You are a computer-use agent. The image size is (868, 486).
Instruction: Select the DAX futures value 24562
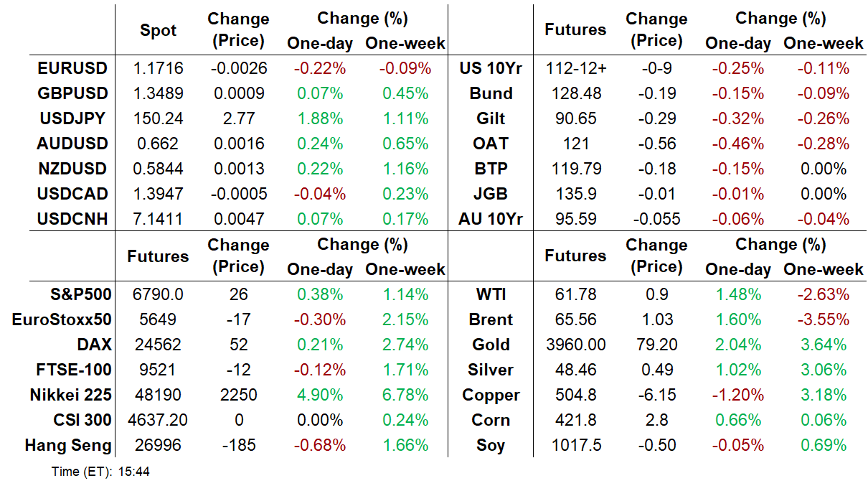pyautogui.click(x=158, y=345)
